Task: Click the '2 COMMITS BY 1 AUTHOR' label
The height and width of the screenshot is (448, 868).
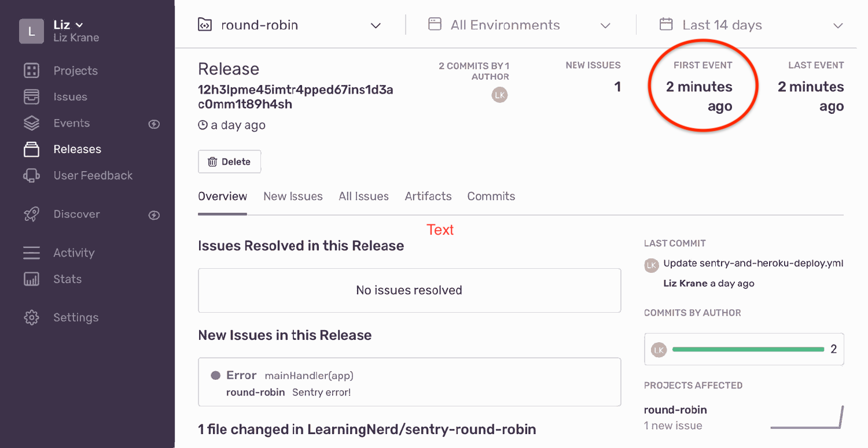Action: (x=474, y=71)
